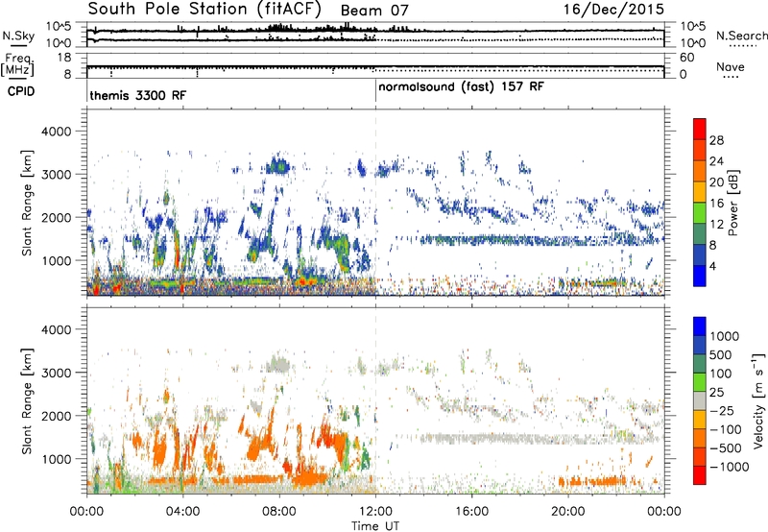Click the 'South Pole Station (fitACF)' title
Screen dimensions: 768x532
click(204, 9)
